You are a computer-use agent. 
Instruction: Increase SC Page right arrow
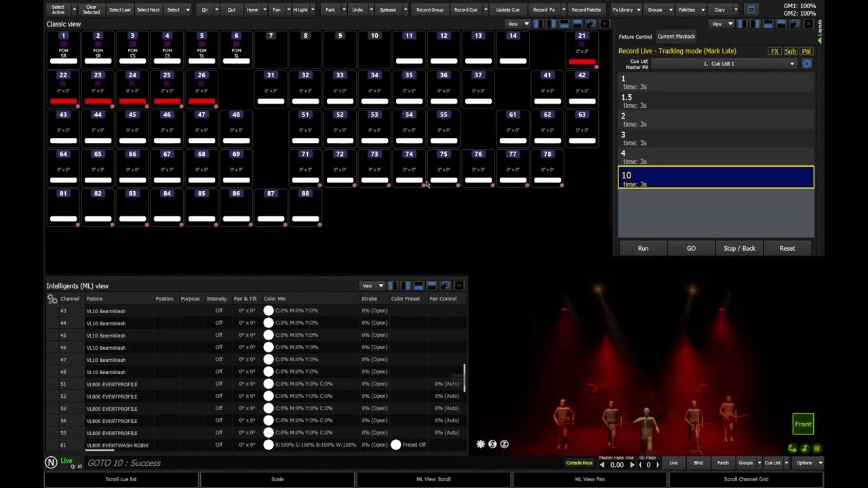(x=657, y=465)
